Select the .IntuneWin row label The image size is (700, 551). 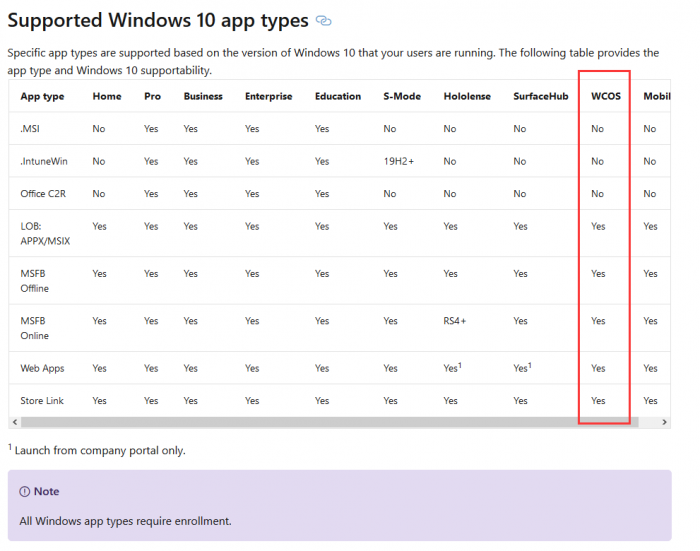44,161
